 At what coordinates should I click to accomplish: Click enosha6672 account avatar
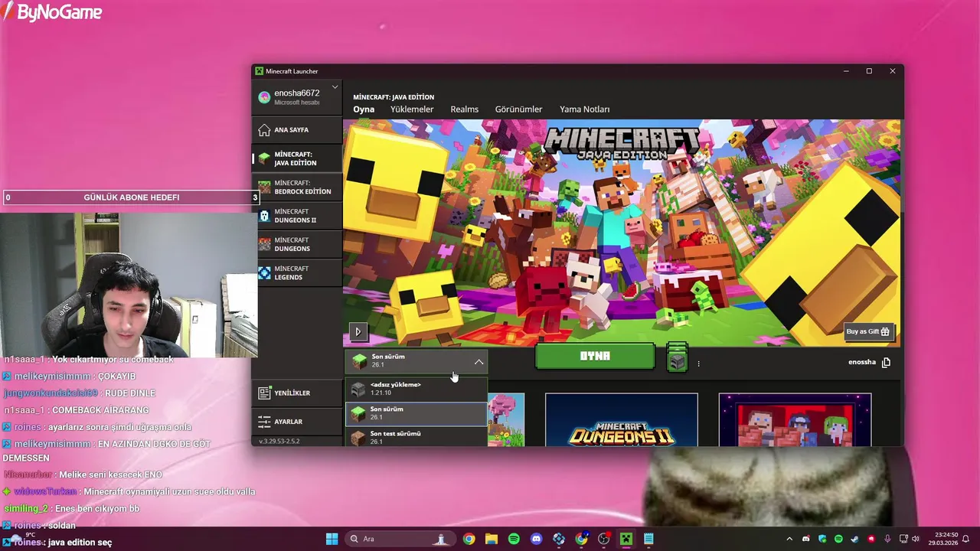[264, 97]
